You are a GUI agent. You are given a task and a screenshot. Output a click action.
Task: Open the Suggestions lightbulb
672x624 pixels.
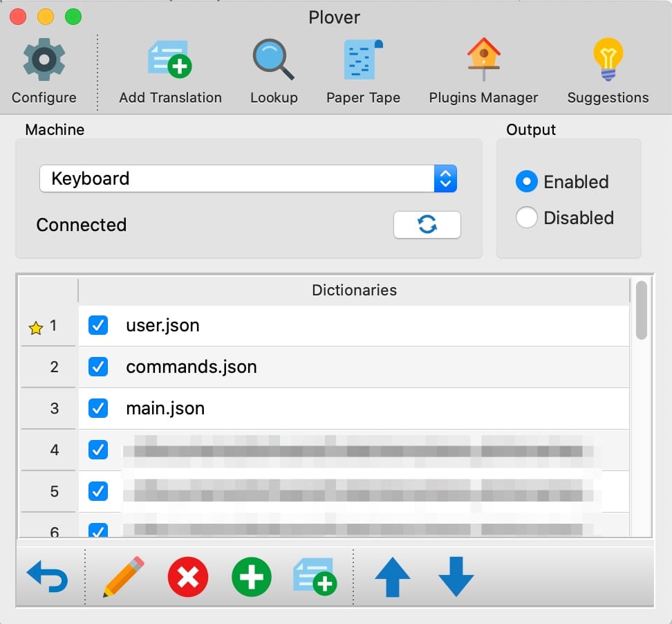tap(608, 60)
